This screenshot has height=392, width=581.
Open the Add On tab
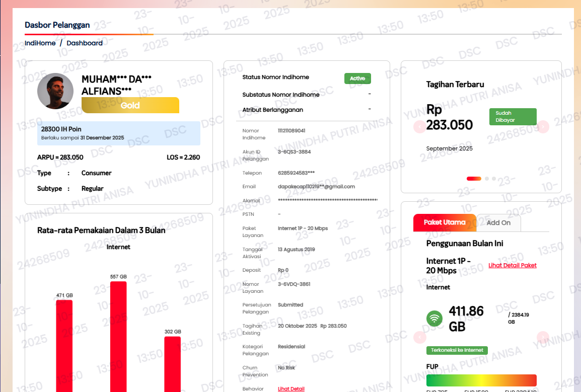[498, 223]
